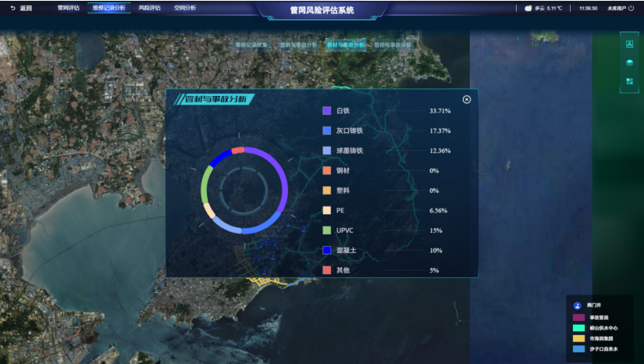Click the blue 沙子口自来水 map legend swatch
Screen dimensions: 644x364
pos(578,349)
